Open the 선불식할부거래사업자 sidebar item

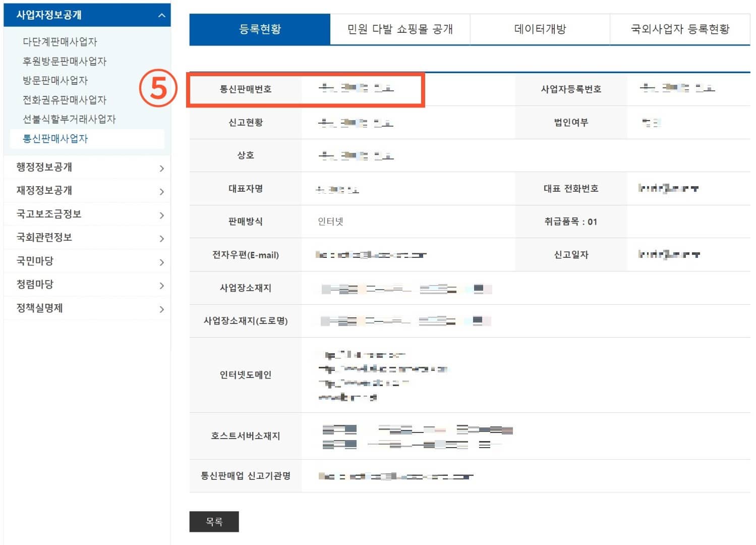(69, 119)
